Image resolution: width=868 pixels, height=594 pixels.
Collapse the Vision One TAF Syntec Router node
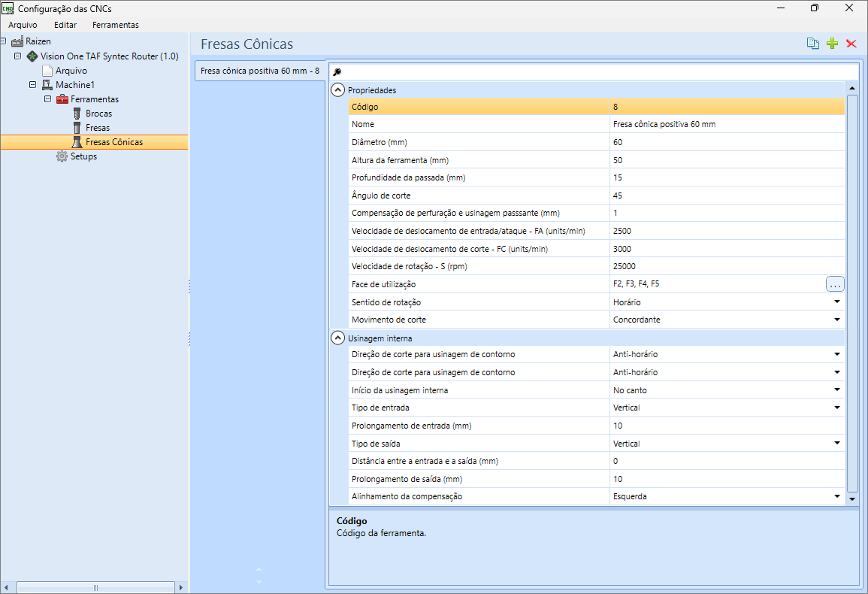click(18, 56)
